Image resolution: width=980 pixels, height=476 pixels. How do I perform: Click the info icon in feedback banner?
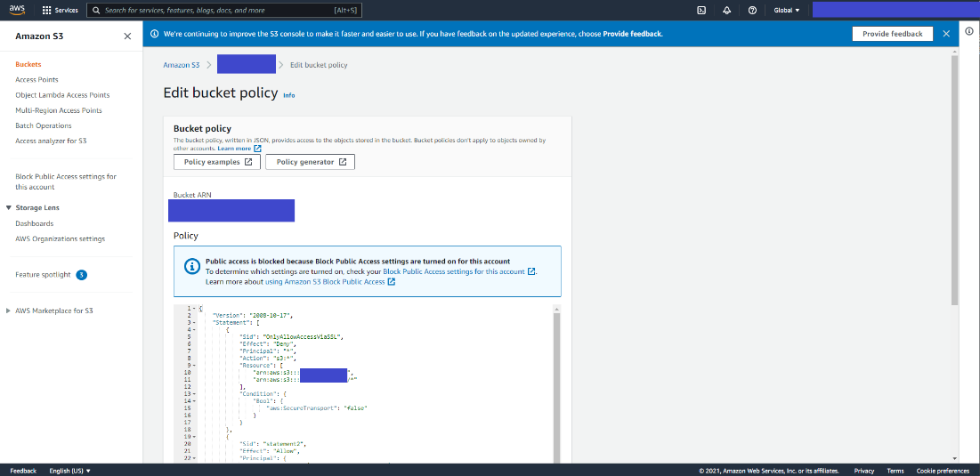[x=155, y=34]
